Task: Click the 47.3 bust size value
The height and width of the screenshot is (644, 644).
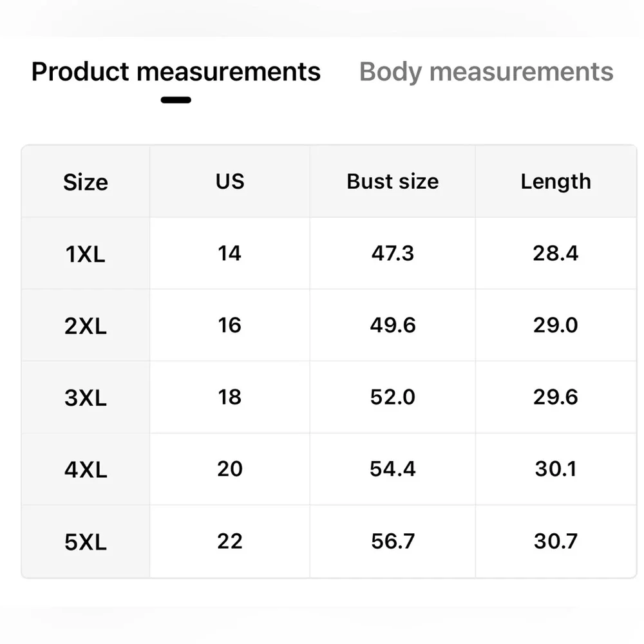Action: point(392,254)
